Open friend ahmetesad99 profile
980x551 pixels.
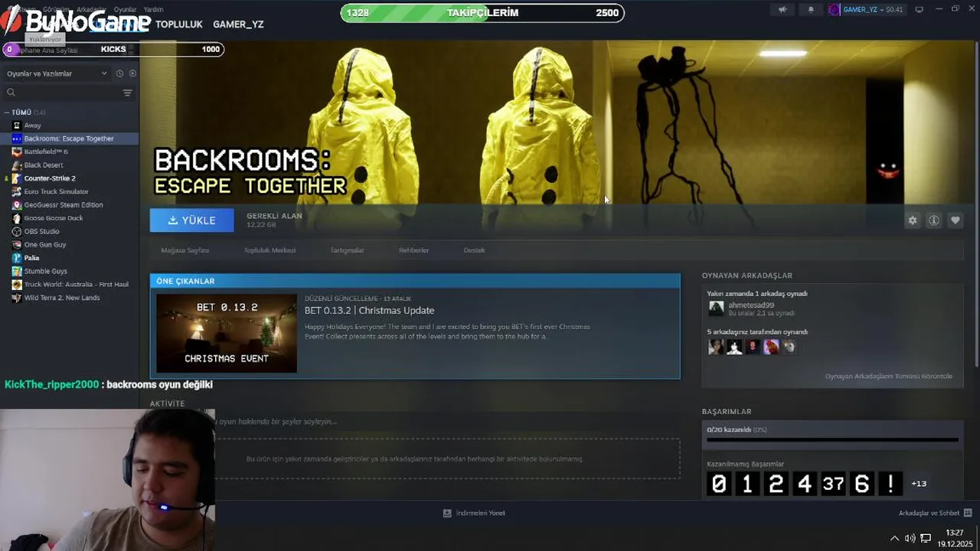(750, 305)
